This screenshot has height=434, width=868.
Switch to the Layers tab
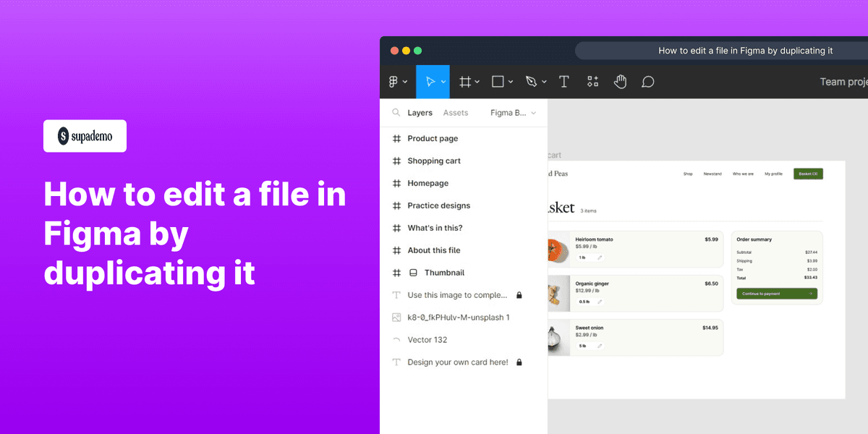tap(420, 113)
